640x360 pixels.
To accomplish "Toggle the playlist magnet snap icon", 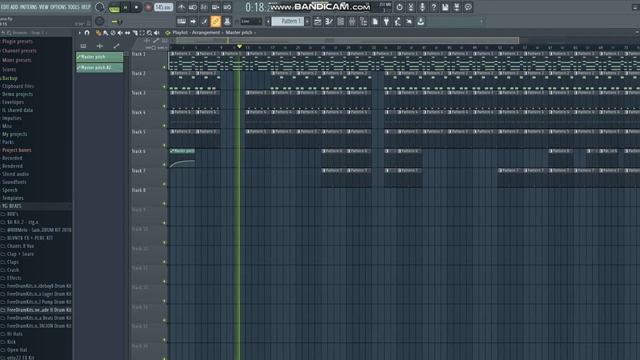I will click(x=87, y=33).
